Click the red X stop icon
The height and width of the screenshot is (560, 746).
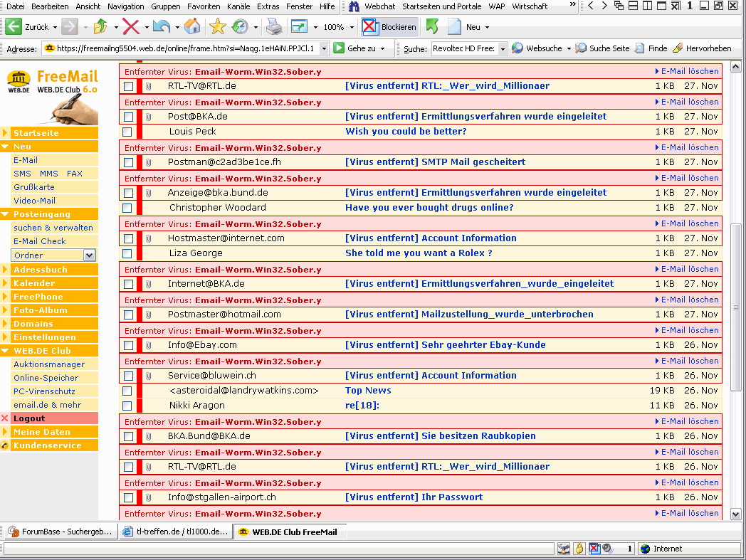(x=131, y=26)
